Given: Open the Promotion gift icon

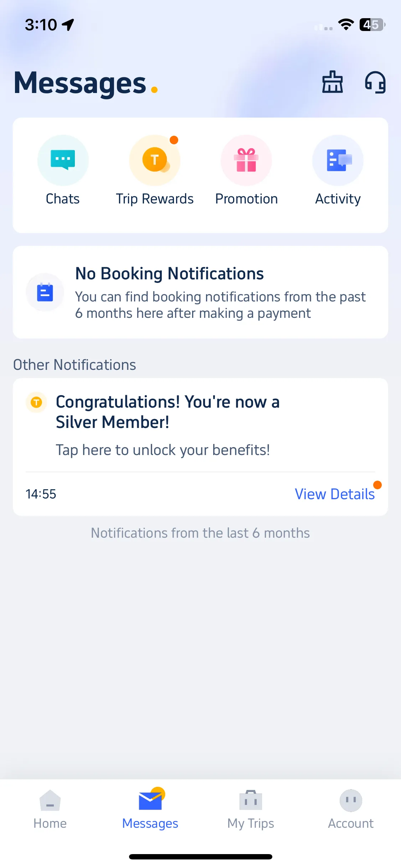Looking at the screenshot, I should pos(246,160).
